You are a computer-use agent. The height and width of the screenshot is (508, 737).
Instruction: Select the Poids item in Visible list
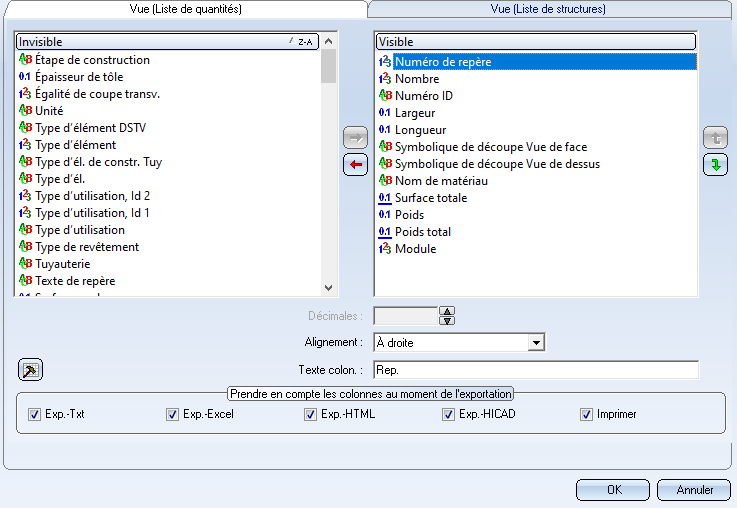click(409, 215)
